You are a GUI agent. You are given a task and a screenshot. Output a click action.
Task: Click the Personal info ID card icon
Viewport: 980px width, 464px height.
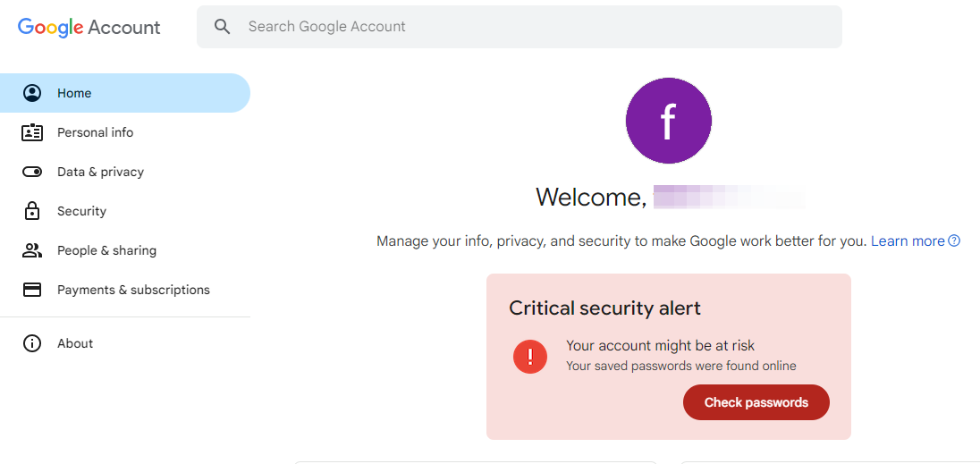pos(32,132)
